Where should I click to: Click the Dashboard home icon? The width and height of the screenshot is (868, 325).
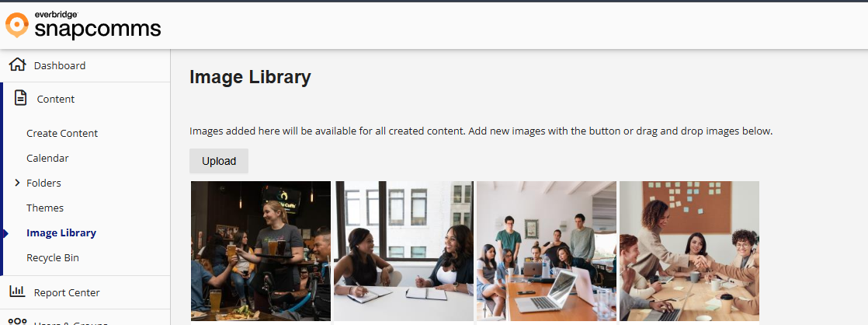[x=18, y=65]
